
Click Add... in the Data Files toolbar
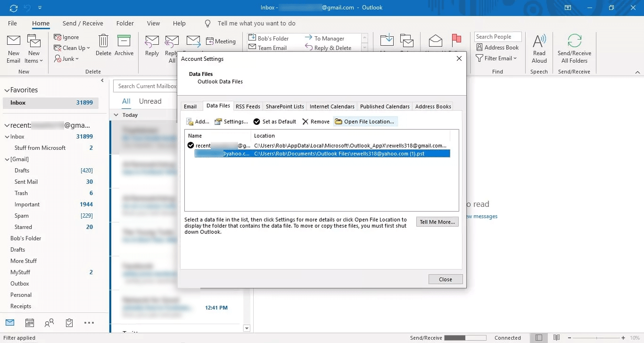coord(198,122)
